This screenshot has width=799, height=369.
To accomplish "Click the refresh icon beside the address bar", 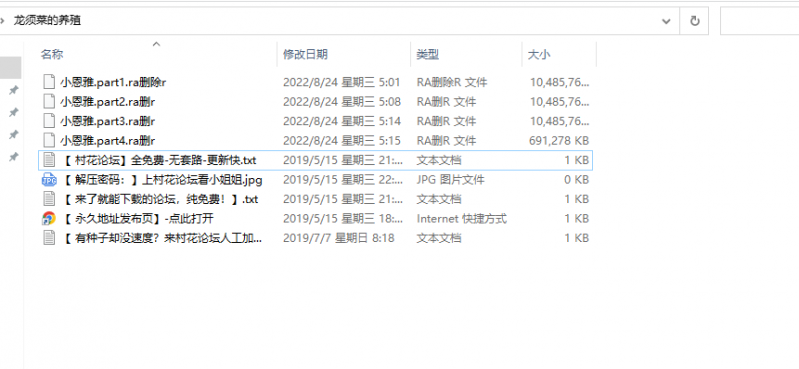I will [694, 21].
